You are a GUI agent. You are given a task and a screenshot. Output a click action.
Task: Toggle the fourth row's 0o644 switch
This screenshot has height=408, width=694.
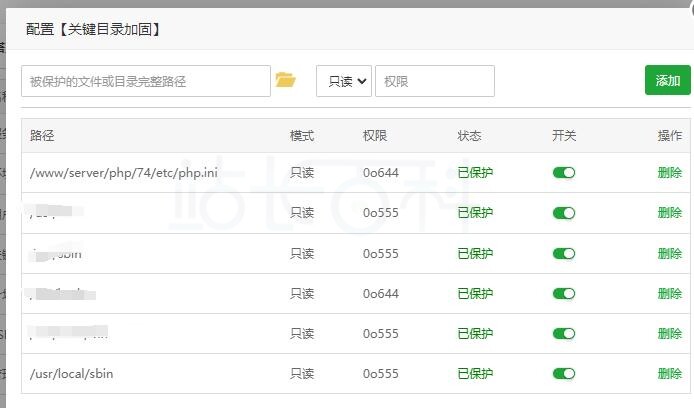[x=564, y=294]
